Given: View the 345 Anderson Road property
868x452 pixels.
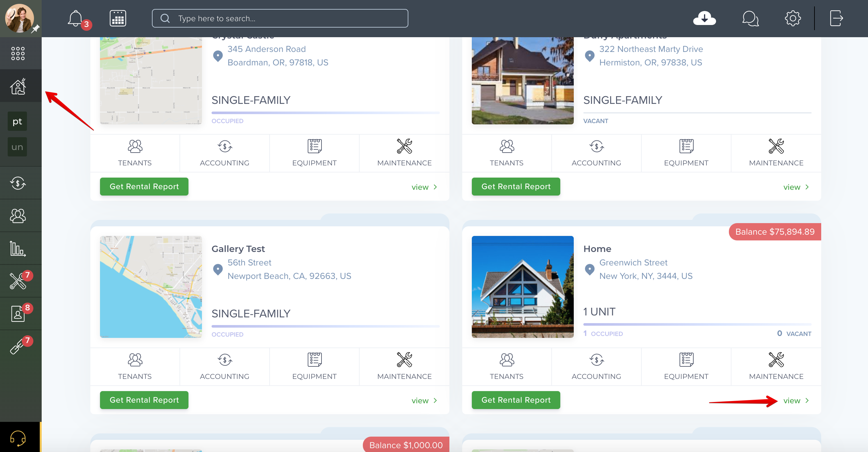Looking at the screenshot, I should click(424, 187).
